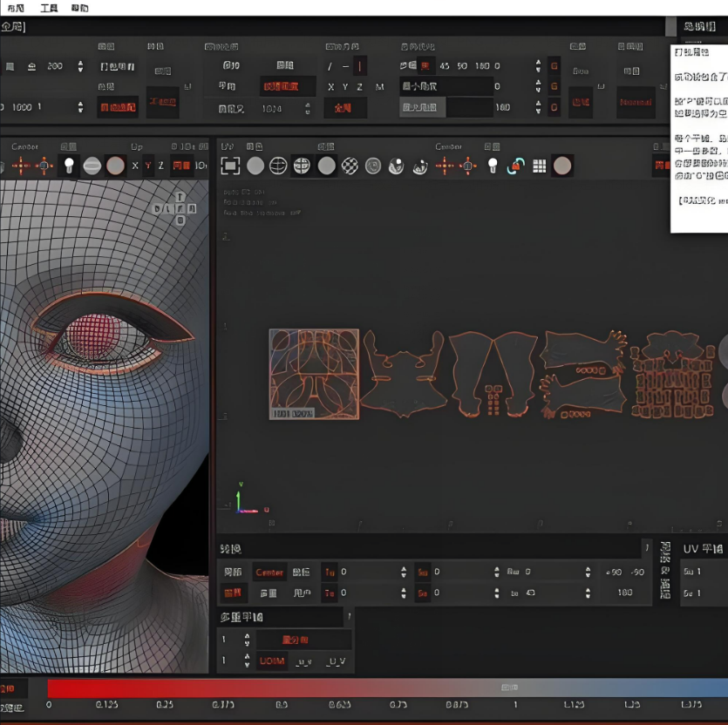Click the +90 rotation button
Viewport: 728px width, 725px height.
614,573
